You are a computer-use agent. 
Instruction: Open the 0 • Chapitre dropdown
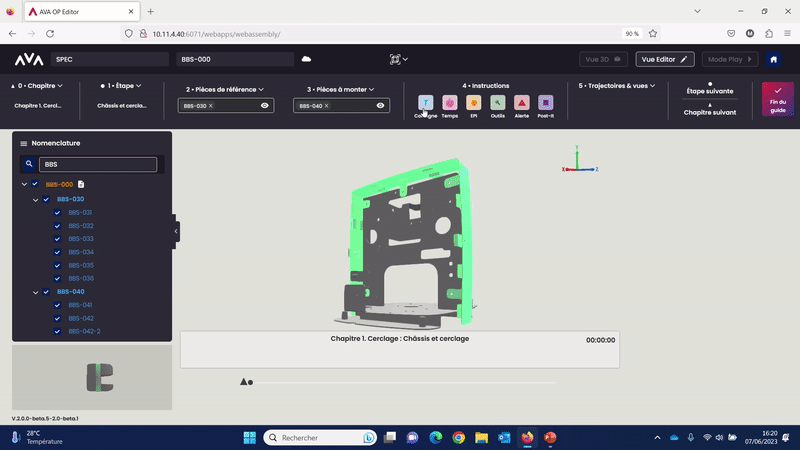37,86
